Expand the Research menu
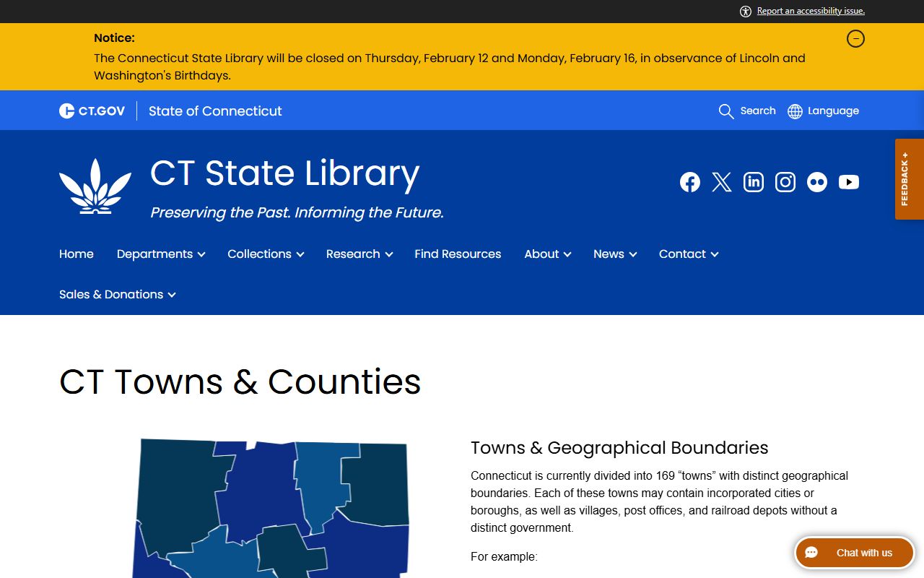 [359, 254]
